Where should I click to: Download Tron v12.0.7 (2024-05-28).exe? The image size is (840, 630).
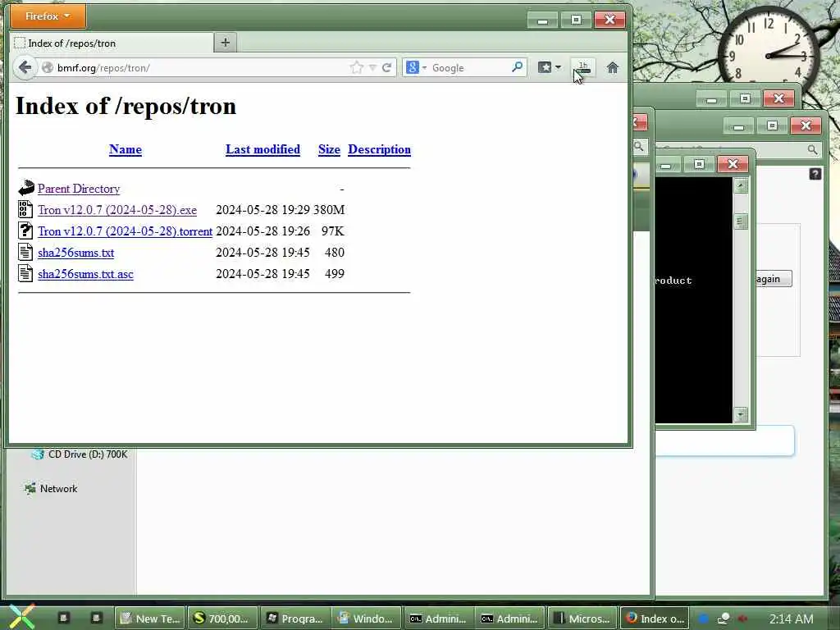click(117, 210)
